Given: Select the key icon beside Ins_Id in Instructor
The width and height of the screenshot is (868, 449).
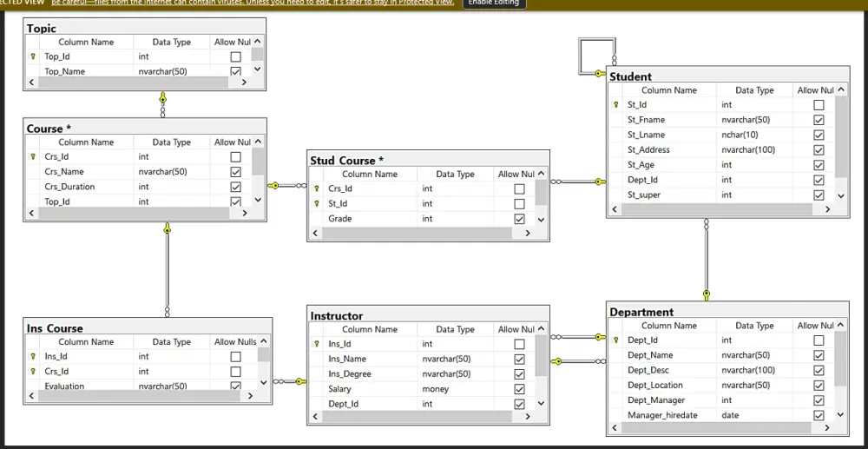Looking at the screenshot, I should pos(317,344).
